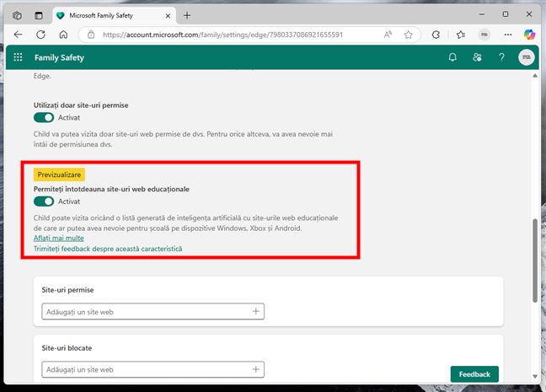Open the Microsoft app launcher grid
The width and height of the screenshot is (546, 392).
coord(18,57)
